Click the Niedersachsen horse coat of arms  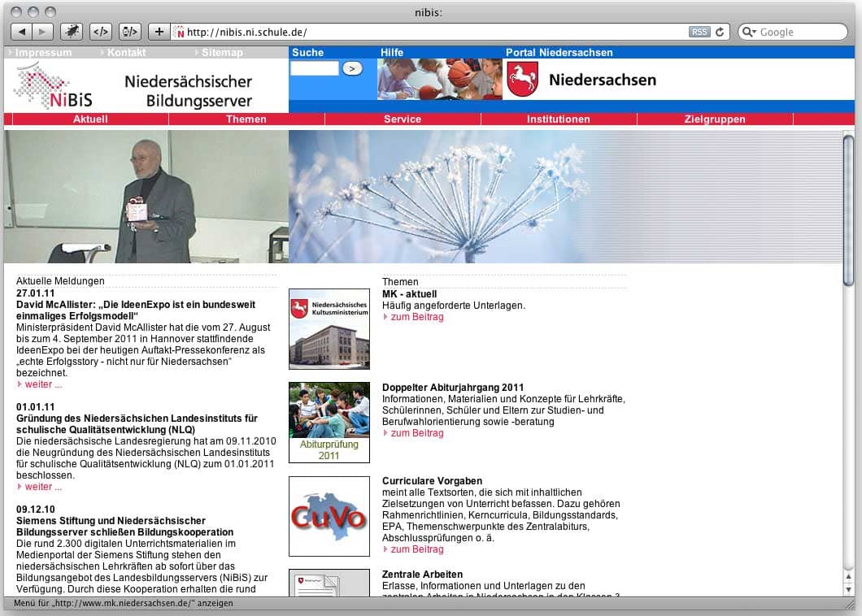pos(522,80)
